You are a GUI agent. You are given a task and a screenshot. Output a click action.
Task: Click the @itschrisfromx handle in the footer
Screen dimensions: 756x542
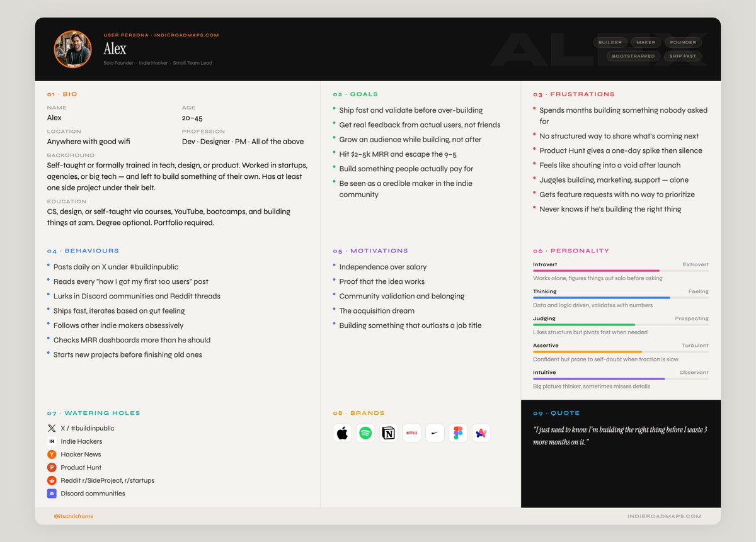click(74, 516)
